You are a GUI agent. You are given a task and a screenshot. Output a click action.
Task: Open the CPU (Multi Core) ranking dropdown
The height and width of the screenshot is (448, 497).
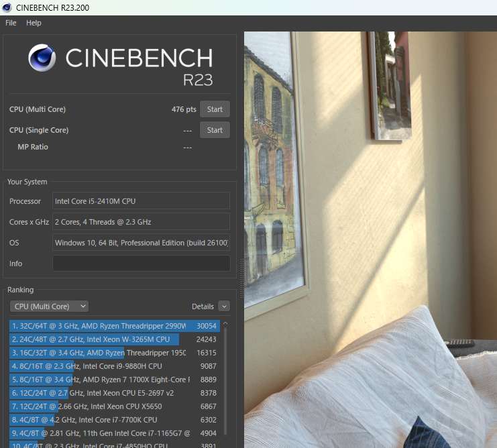coord(49,306)
